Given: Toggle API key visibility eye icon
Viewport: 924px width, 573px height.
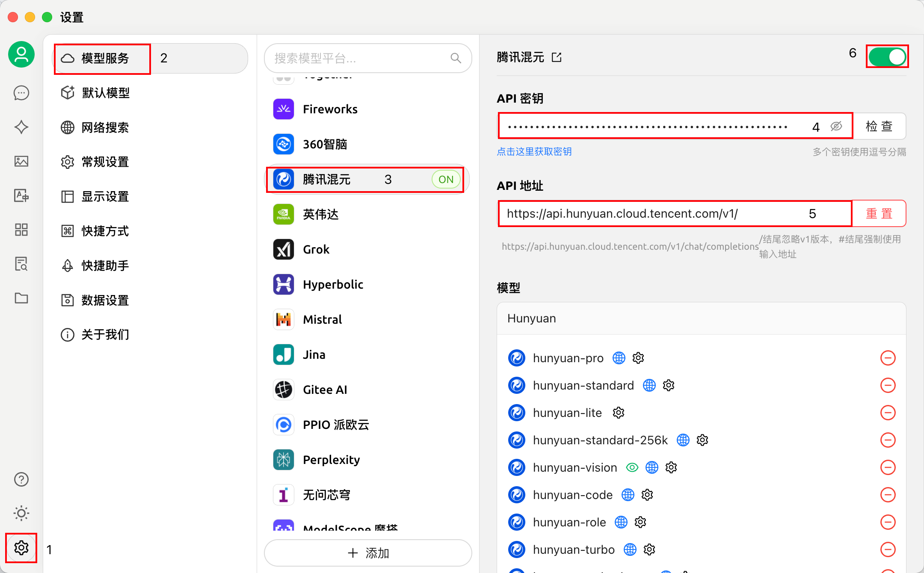Looking at the screenshot, I should [836, 126].
